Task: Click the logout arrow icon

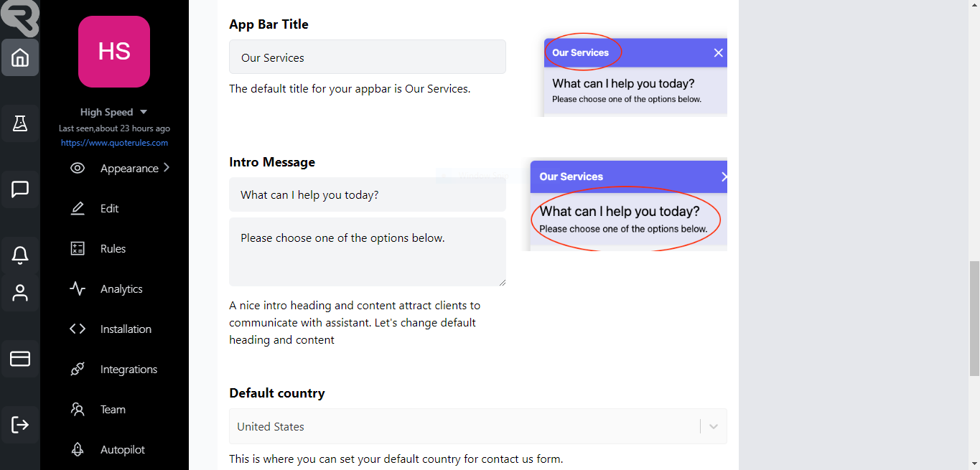Action: [20, 425]
